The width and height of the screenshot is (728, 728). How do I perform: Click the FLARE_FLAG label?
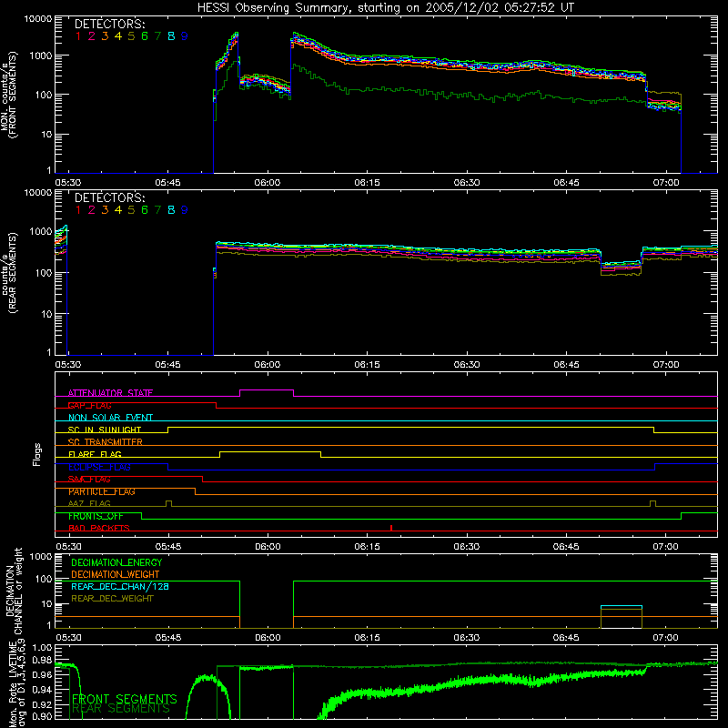click(95, 454)
